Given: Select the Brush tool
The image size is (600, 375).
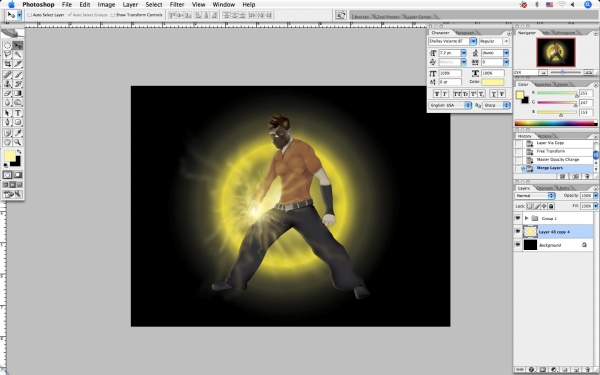Looking at the screenshot, I should 18,75.
